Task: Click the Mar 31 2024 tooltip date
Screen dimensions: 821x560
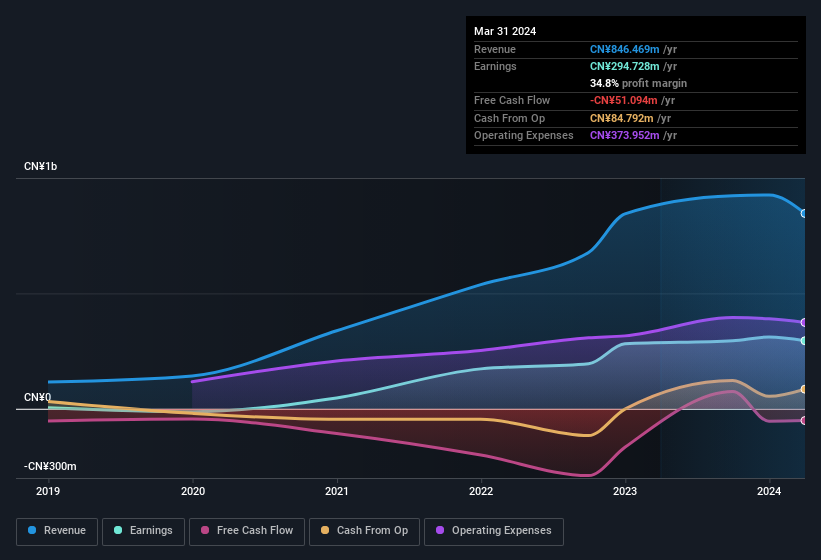Action: pos(505,31)
